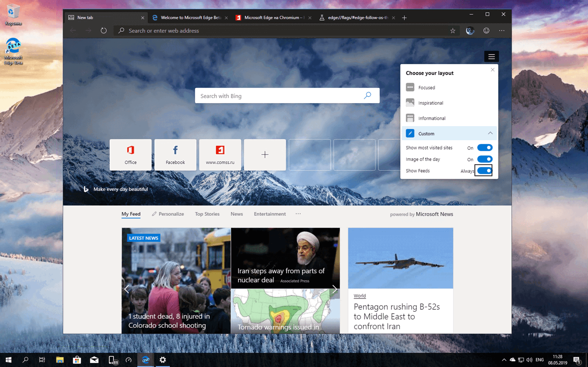Open the Tornado warnings story
The image size is (588, 367).
pyautogui.click(x=285, y=311)
